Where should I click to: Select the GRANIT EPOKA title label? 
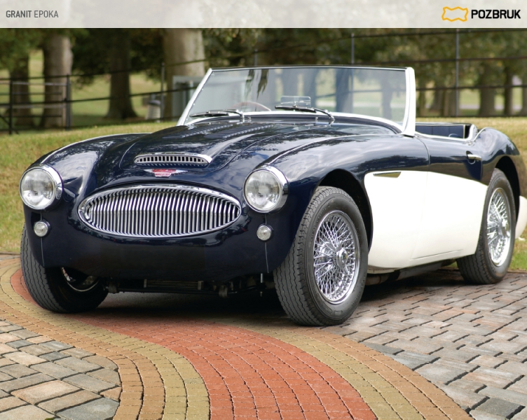tap(32, 14)
